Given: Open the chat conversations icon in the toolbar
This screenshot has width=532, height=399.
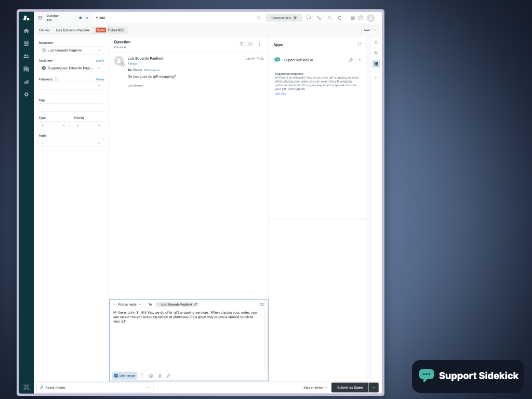Looking at the screenshot, I should coord(308,17).
